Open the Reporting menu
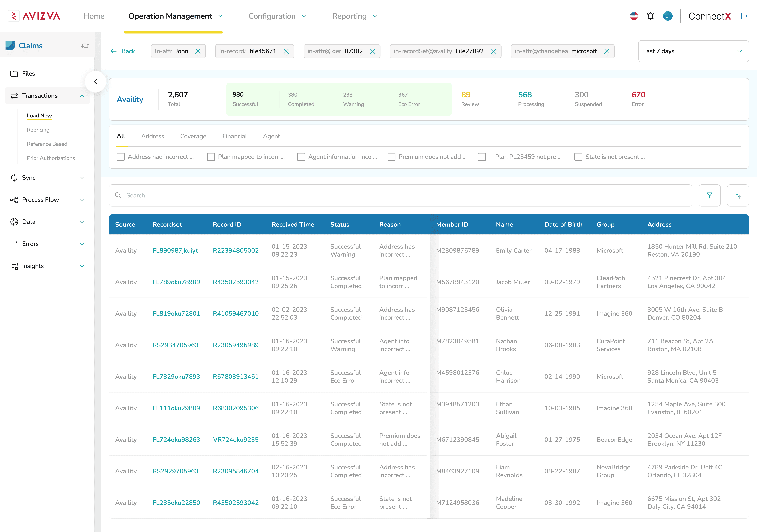The image size is (757, 532). [x=354, y=16]
